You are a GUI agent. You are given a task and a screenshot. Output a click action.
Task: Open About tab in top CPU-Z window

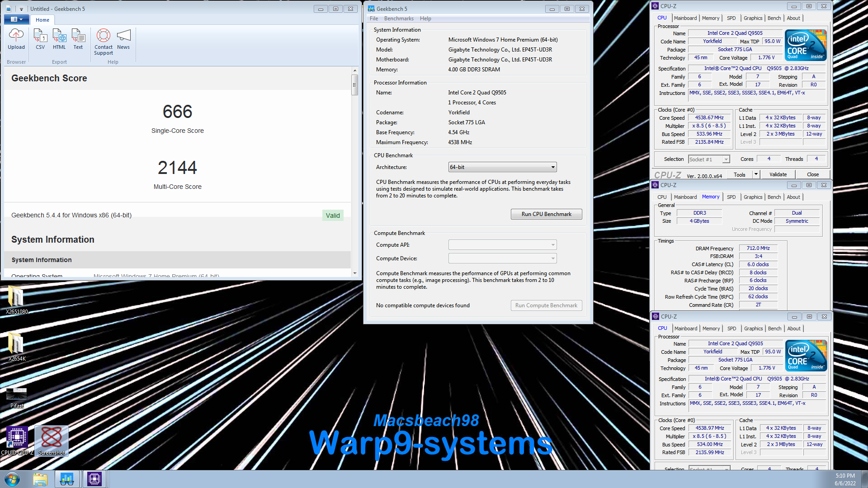tap(793, 18)
